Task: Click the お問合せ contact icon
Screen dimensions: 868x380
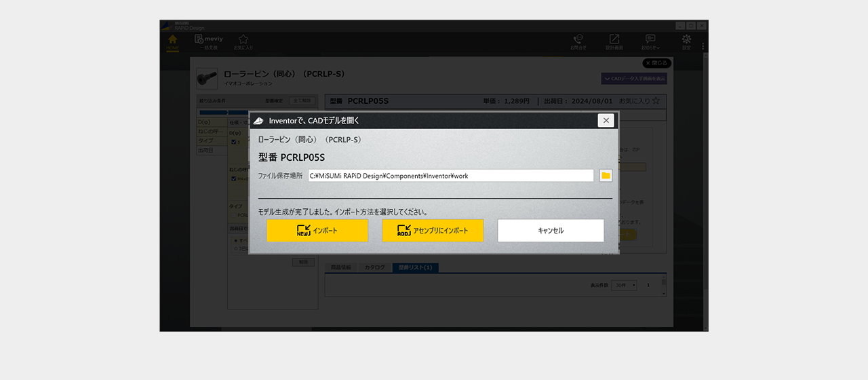Action: [x=578, y=42]
